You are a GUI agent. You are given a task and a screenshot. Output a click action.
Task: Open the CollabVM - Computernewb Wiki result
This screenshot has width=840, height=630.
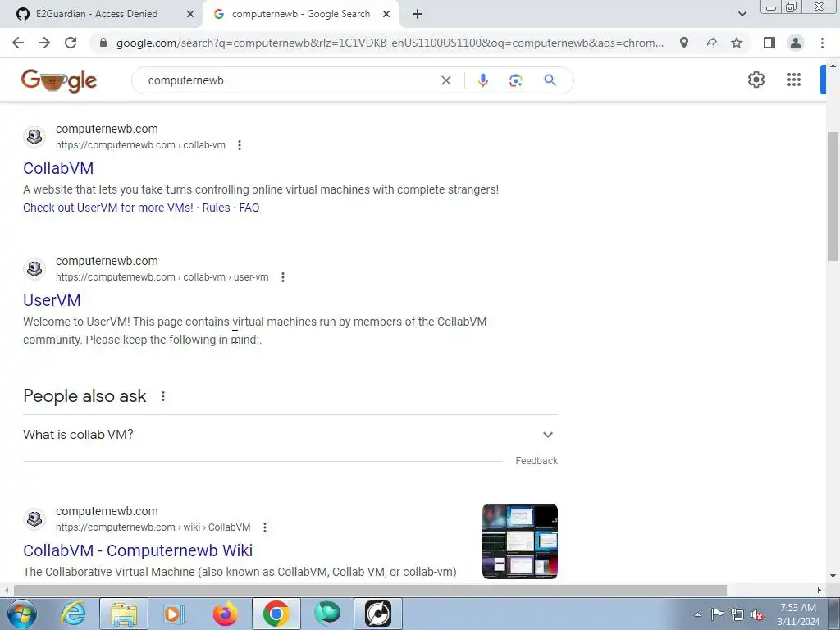[138, 550]
